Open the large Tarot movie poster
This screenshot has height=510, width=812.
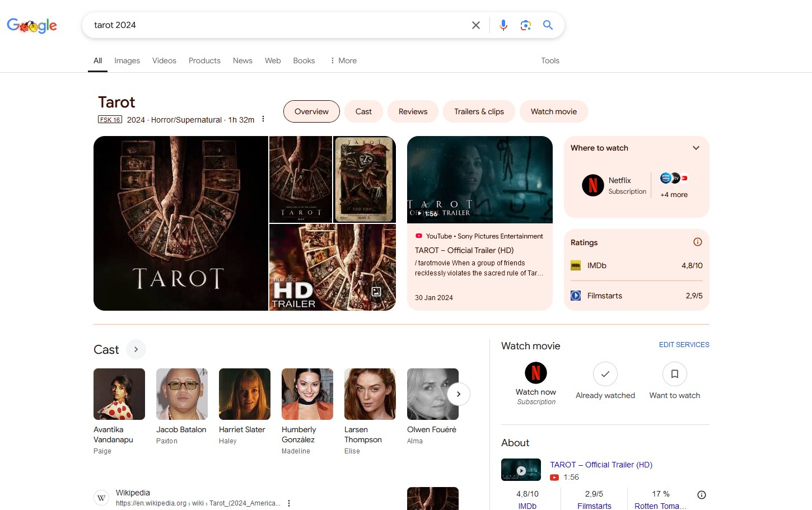tap(181, 223)
